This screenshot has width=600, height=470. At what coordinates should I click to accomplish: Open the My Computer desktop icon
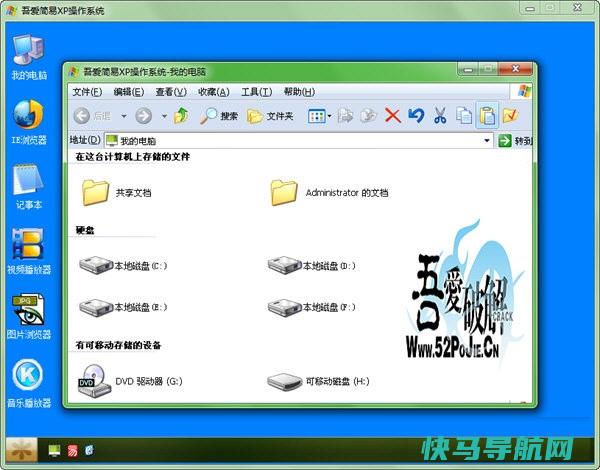29,57
